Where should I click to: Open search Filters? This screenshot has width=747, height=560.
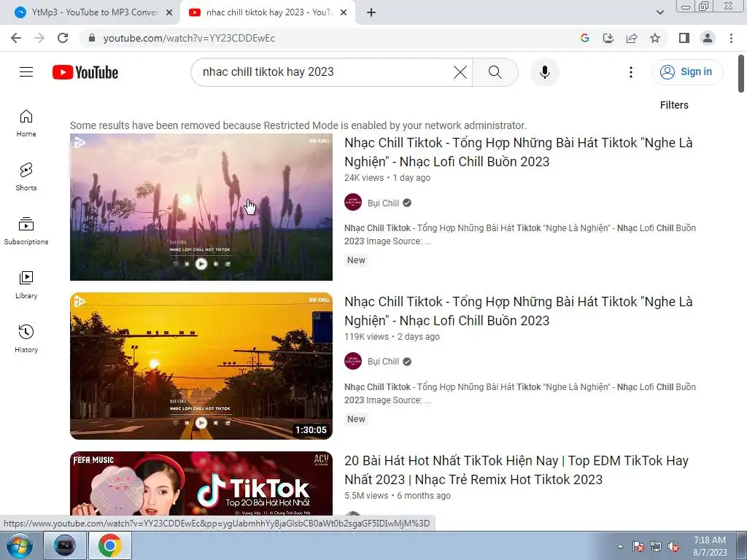pos(673,105)
